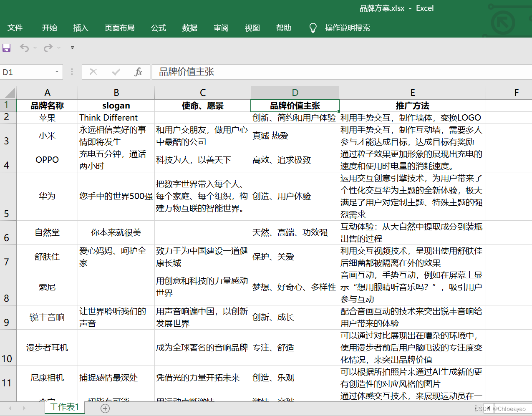532x416 pixels.
Task: Click cell 科技为人,以善天下
Action: (x=203, y=160)
